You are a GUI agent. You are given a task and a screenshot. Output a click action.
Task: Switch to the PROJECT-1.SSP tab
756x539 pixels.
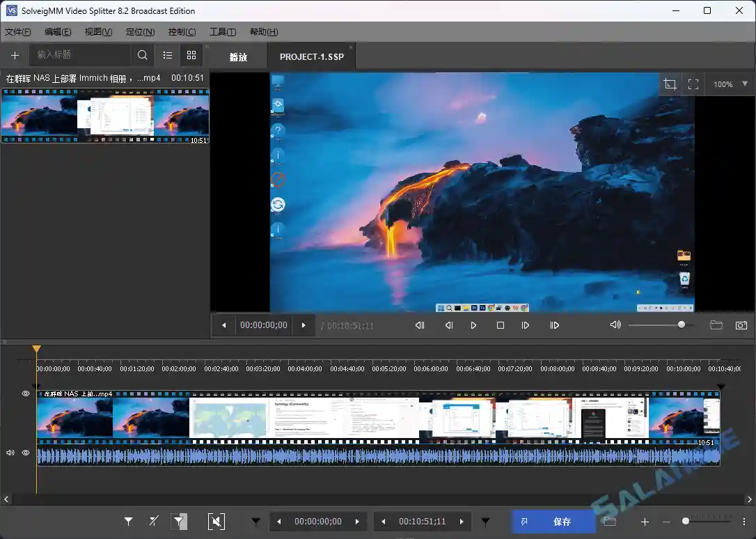coord(311,57)
